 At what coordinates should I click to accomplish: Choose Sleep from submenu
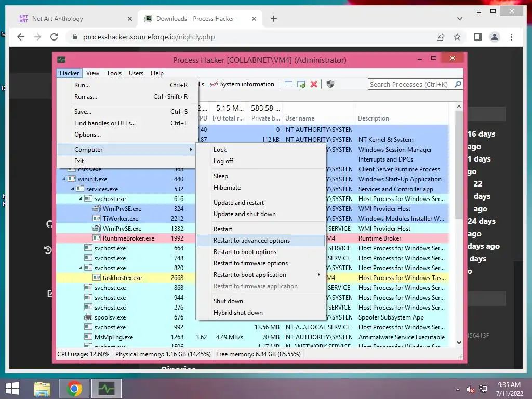point(261,176)
